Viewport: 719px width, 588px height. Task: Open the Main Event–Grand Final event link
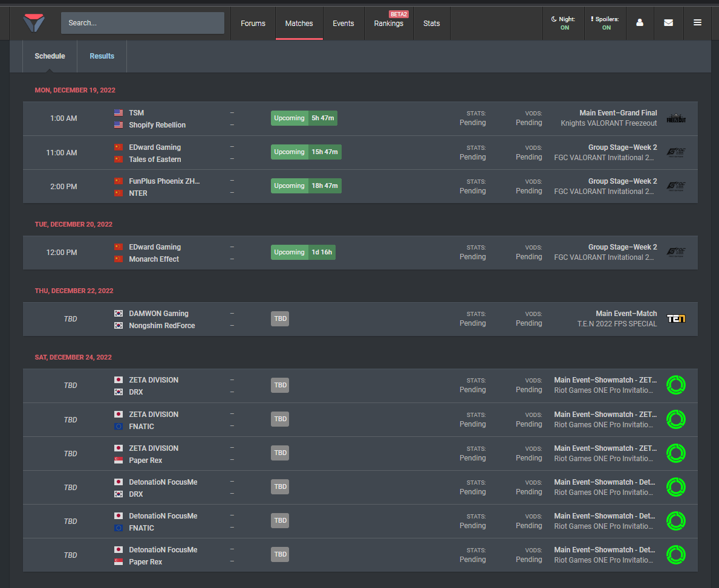(x=618, y=113)
